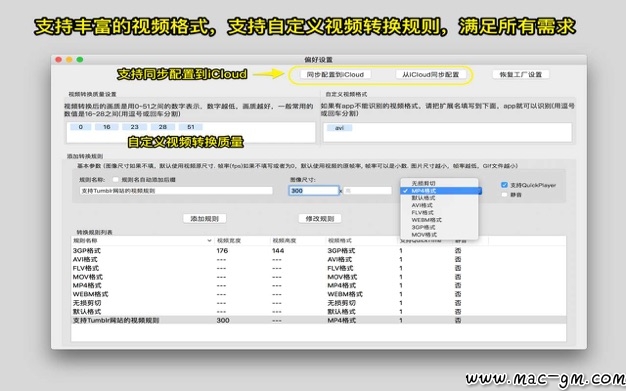626x391 pixels.
Task: Tick the 静音 checkbox
Action: point(504,195)
